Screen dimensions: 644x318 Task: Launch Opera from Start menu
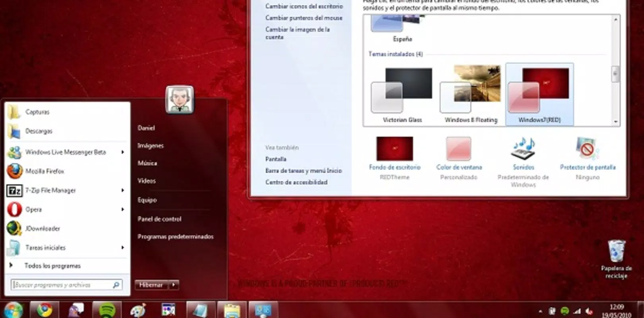click(x=68, y=209)
